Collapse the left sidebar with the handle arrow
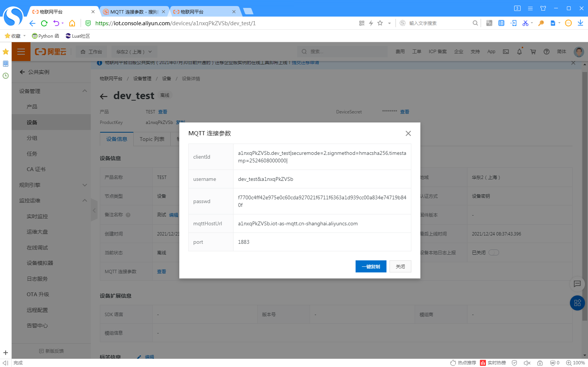 point(94,210)
